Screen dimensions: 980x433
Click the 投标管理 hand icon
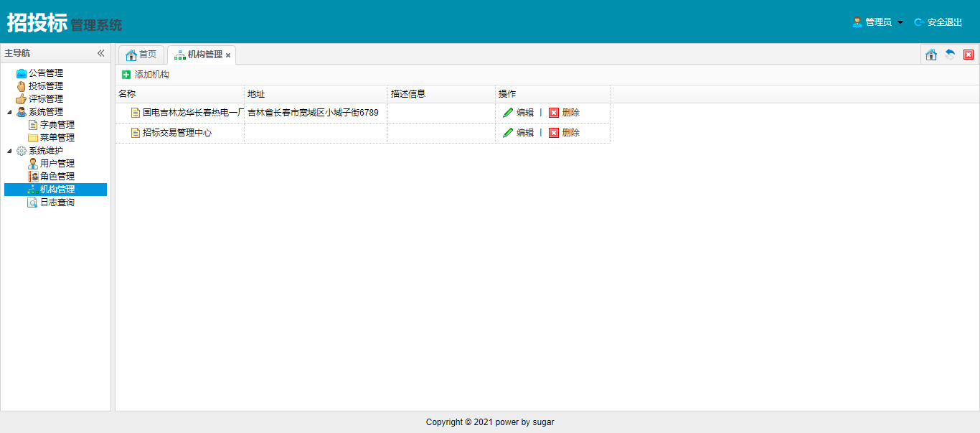point(22,86)
